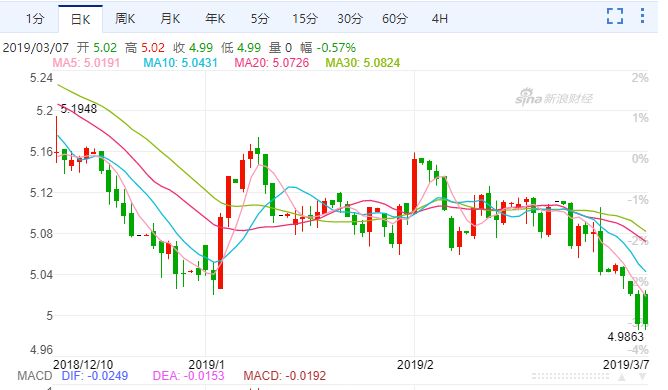Click the 2019/1 x-axis date label
The width and height of the screenshot is (668, 390).
pyautogui.click(x=207, y=364)
